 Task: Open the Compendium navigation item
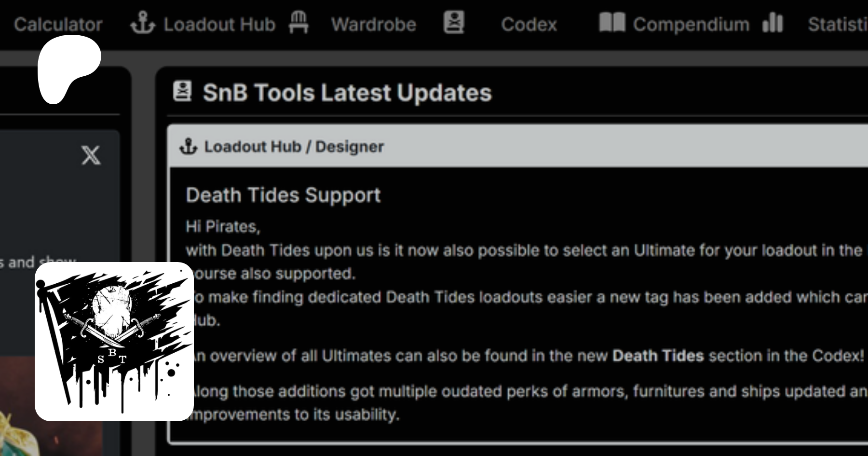click(691, 24)
